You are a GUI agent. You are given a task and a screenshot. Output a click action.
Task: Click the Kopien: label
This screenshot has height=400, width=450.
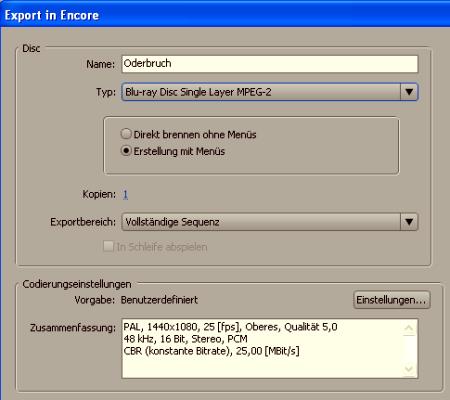99,194
